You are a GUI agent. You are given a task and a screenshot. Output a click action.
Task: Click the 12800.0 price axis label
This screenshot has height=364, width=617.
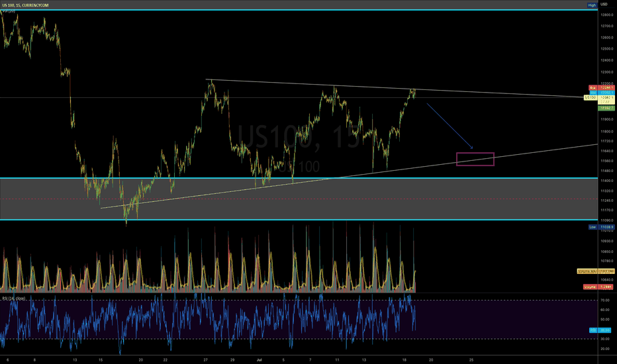pyautogui.click(x=607, y=15)
